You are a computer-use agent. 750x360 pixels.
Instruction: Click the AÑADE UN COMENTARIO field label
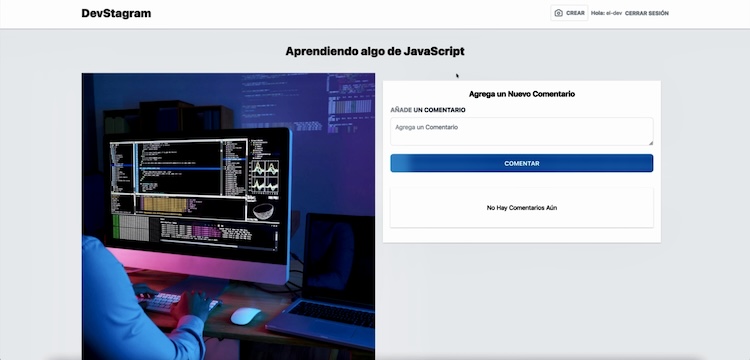click(x=428, y=110)
